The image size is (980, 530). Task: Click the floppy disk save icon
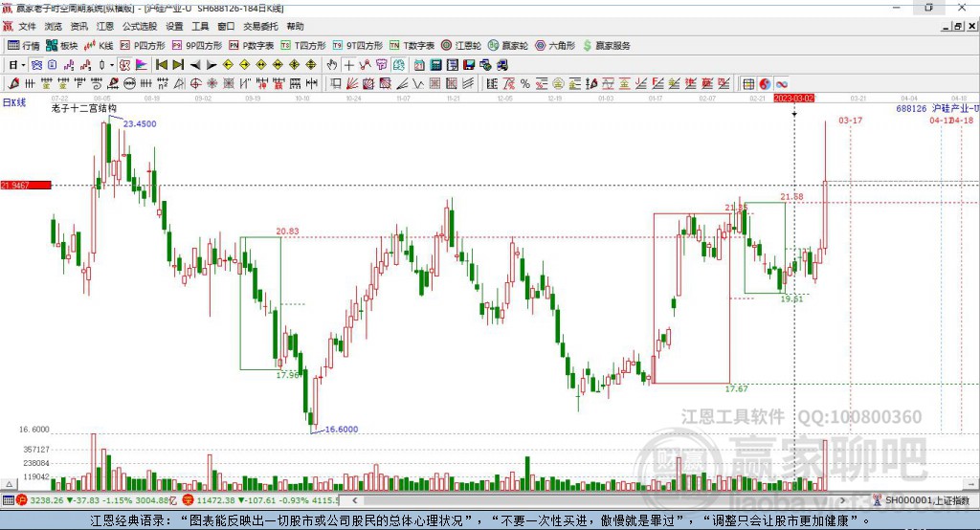coord(469,65)
